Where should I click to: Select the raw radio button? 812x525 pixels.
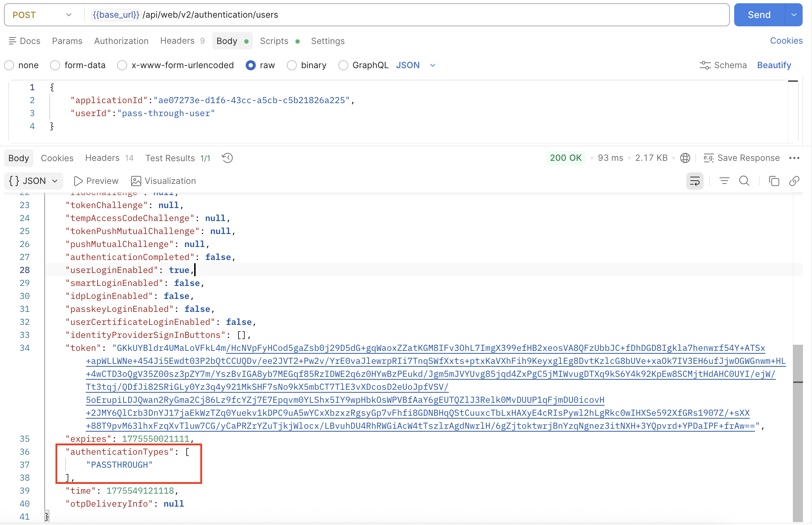pyautogui.click(x=251, y=65)
